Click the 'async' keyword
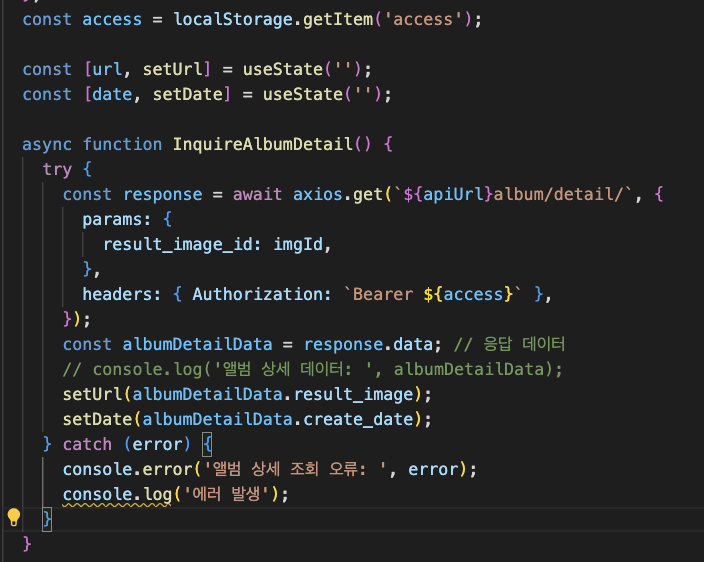This screenshot has width=704, height=562. [47, 145]
